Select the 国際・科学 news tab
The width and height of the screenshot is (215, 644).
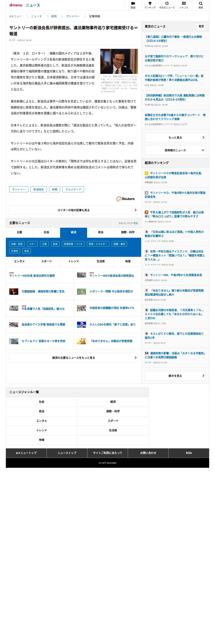pos(128,232)
